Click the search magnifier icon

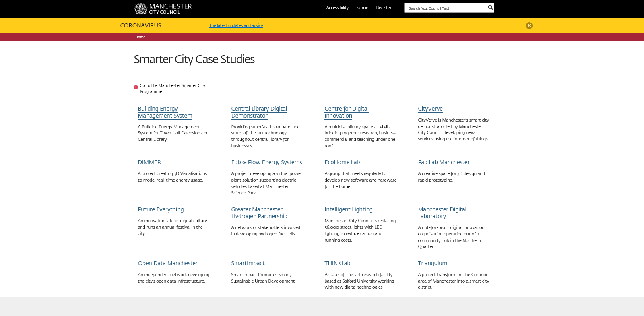490,8
